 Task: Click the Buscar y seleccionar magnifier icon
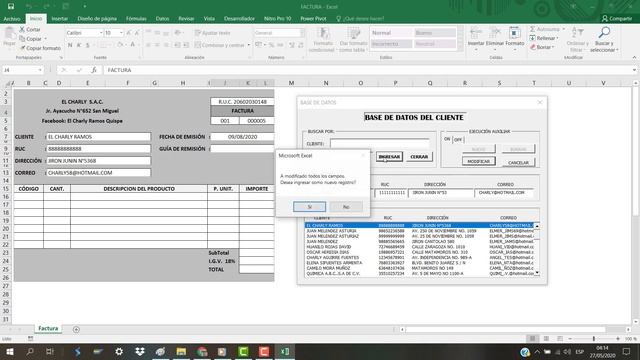604,33
